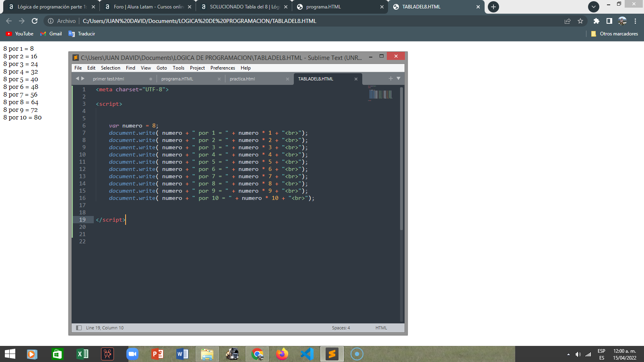Close the Foro Alura Latam tab
This screenshot has width=644, height=362.
(190, 7)
